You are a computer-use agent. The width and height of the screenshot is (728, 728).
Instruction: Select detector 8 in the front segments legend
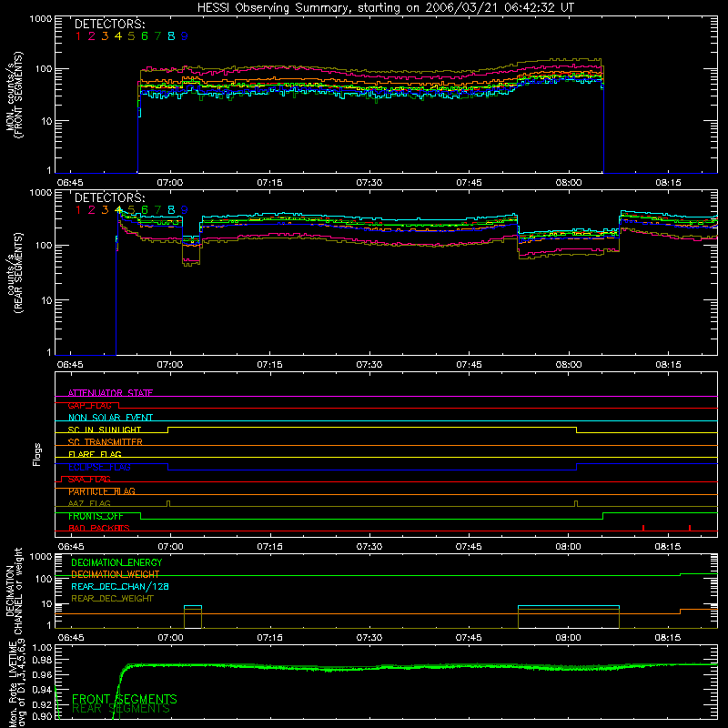(x=171, y=36)
